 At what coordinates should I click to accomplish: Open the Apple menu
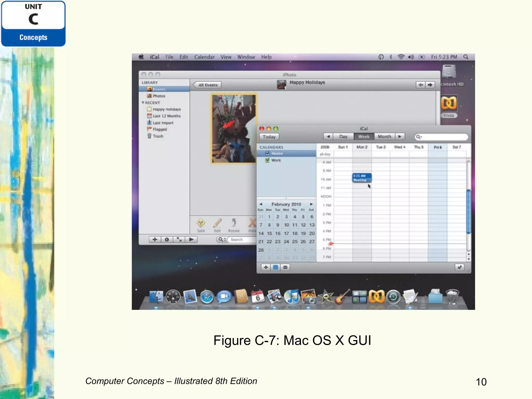click(x=141, y=57)
